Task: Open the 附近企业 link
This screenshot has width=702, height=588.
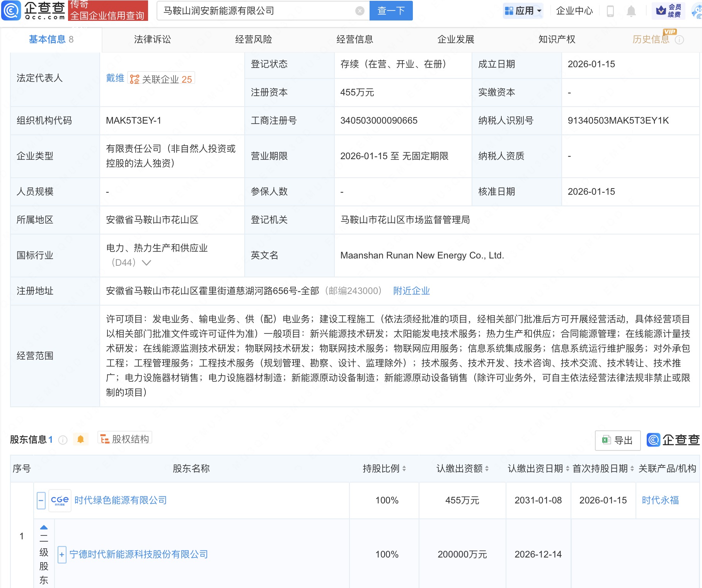Action: point(411,291)
